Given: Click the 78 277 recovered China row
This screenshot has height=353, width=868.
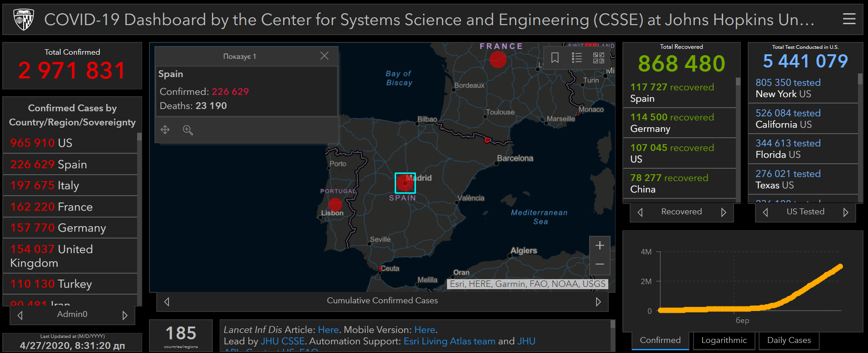Looking at the screenshot, I should click(x=679, y=183).
